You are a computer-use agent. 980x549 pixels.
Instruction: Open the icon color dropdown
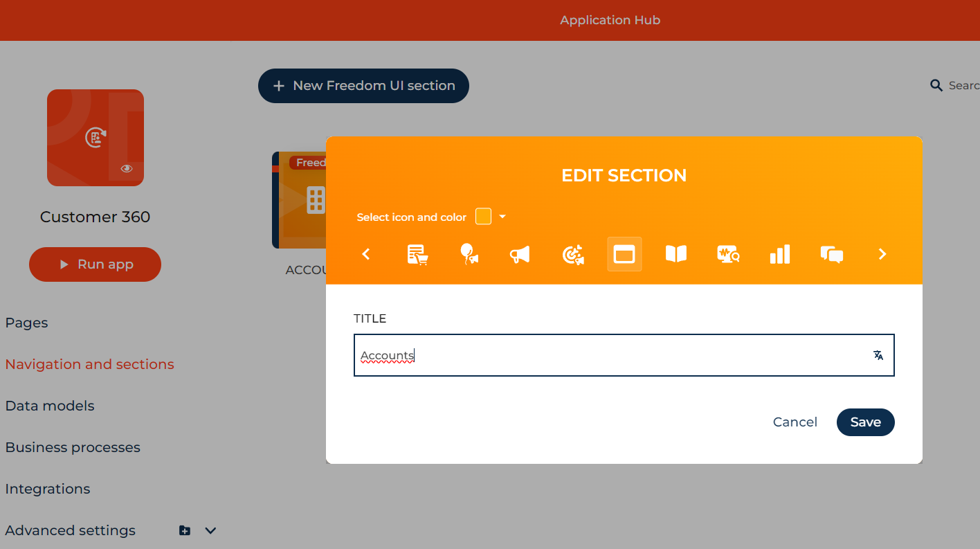coord(501,216)
